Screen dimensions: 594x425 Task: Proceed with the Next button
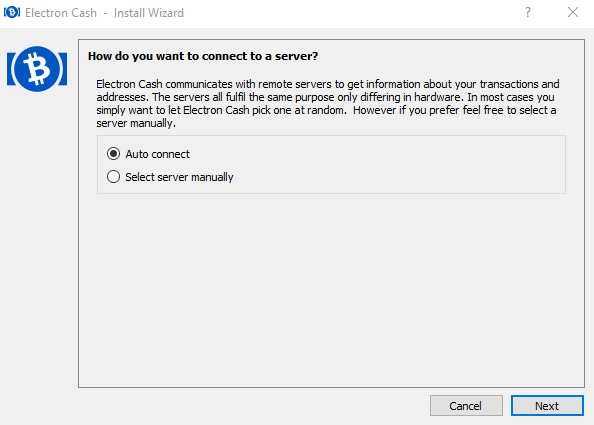(x=547, y=406)
